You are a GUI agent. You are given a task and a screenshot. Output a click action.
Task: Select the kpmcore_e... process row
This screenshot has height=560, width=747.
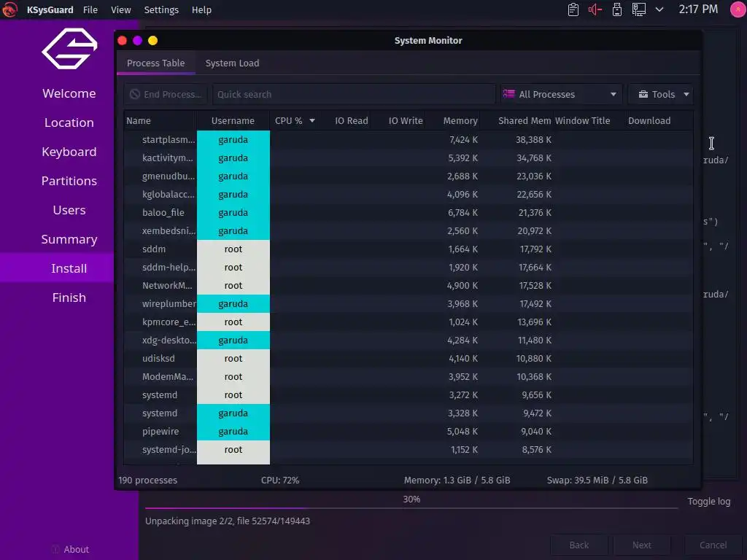pos(409,322)
